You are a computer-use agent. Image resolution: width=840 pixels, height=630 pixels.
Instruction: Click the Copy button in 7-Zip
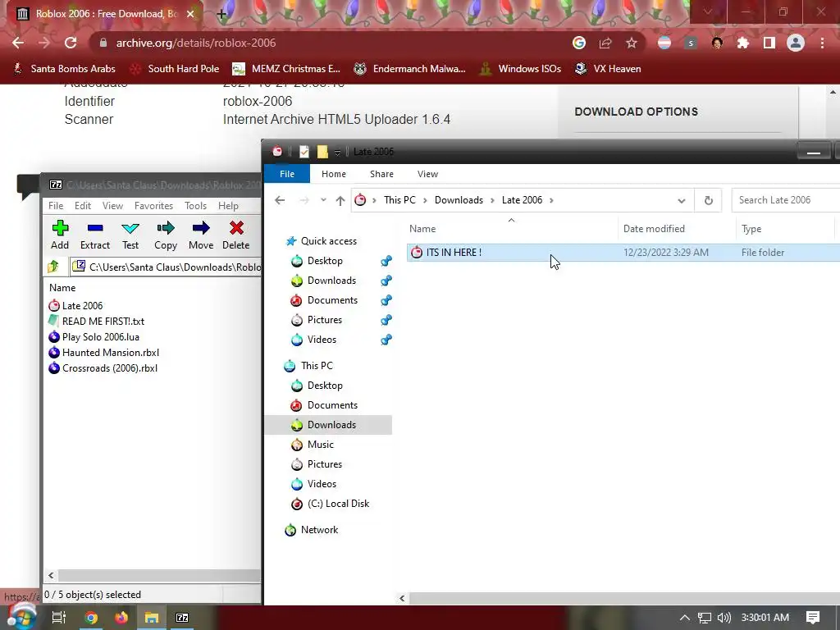pyautogui.click(x=166, y=235)
